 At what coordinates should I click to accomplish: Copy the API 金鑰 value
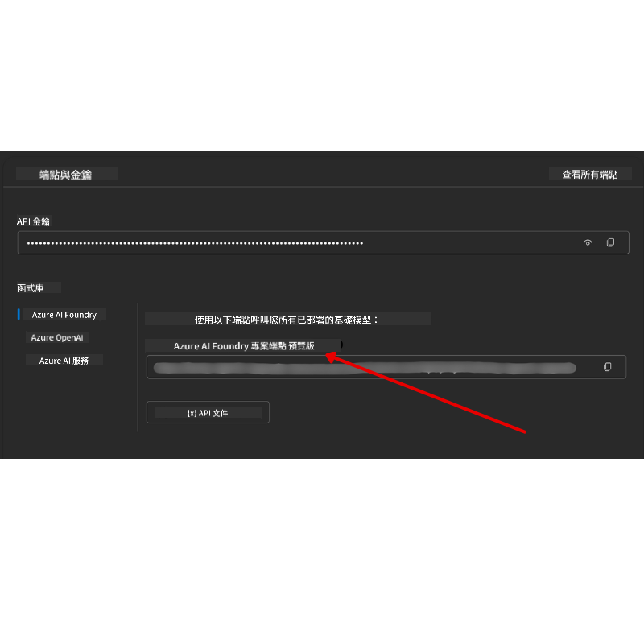pos(610,243)
